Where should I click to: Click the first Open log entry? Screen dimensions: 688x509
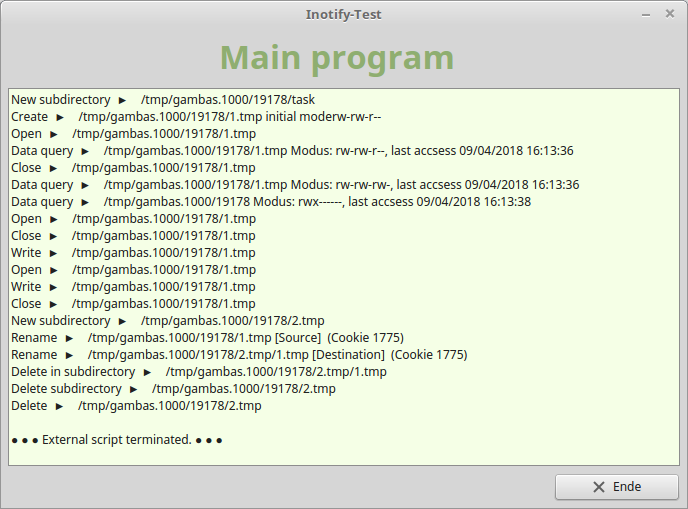click(133, 134)
